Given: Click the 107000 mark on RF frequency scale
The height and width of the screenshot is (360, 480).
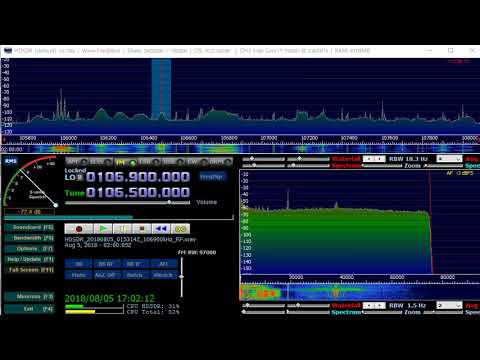Looking at the screenshot, I should point(269,138).
